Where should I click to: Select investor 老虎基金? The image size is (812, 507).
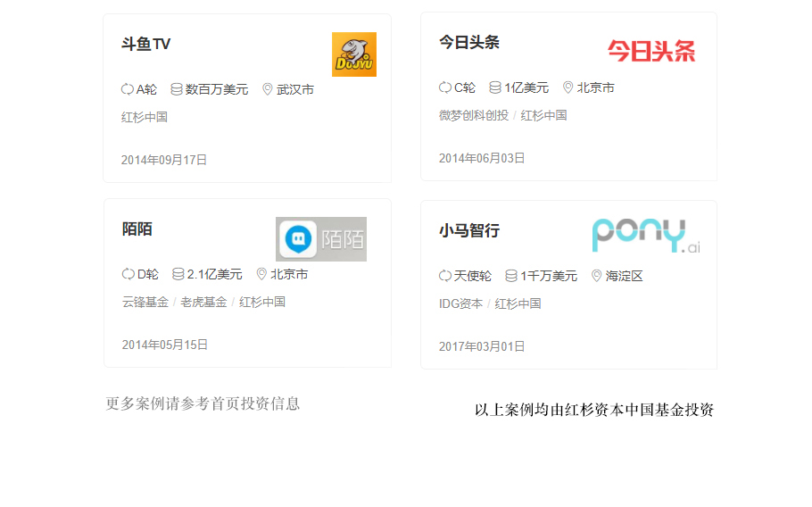[203, 302]
